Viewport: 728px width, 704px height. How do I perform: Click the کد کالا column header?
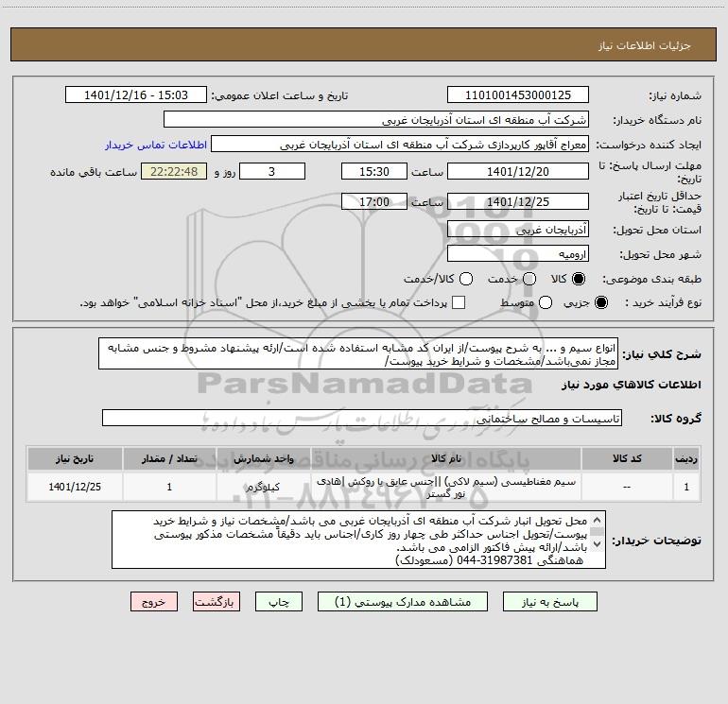pyautogui.click(x=627, y=458)
